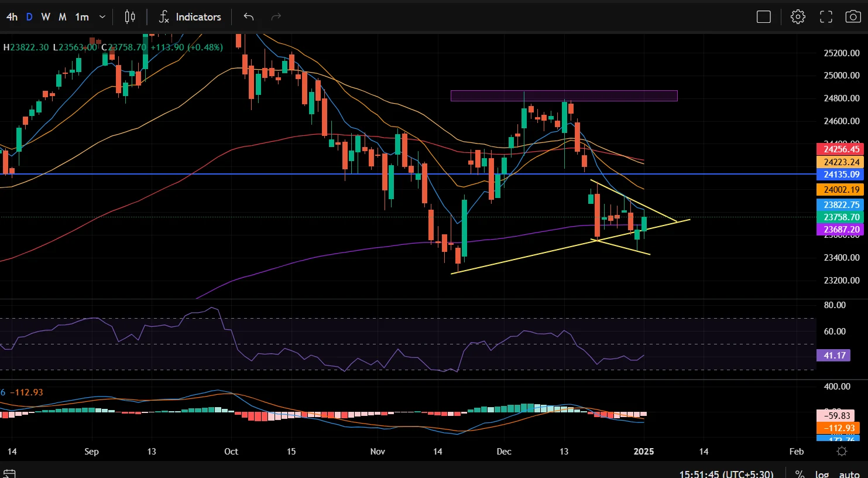Click the redo arrow icon
Image resolution: width=868 pixels, height=478 pixels.
(x=276, y=17)
